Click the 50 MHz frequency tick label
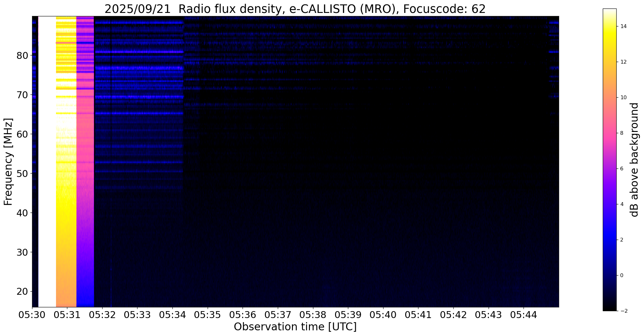Screen dimensions: 644x336 [22, 174]
